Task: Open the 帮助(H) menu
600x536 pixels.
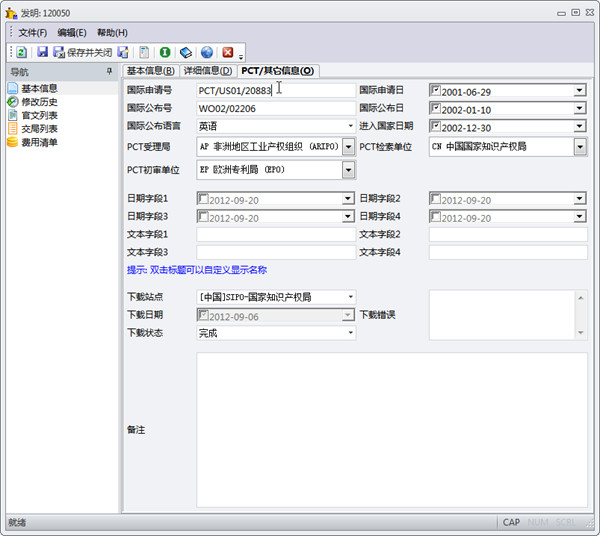Action: coord(112,33)
